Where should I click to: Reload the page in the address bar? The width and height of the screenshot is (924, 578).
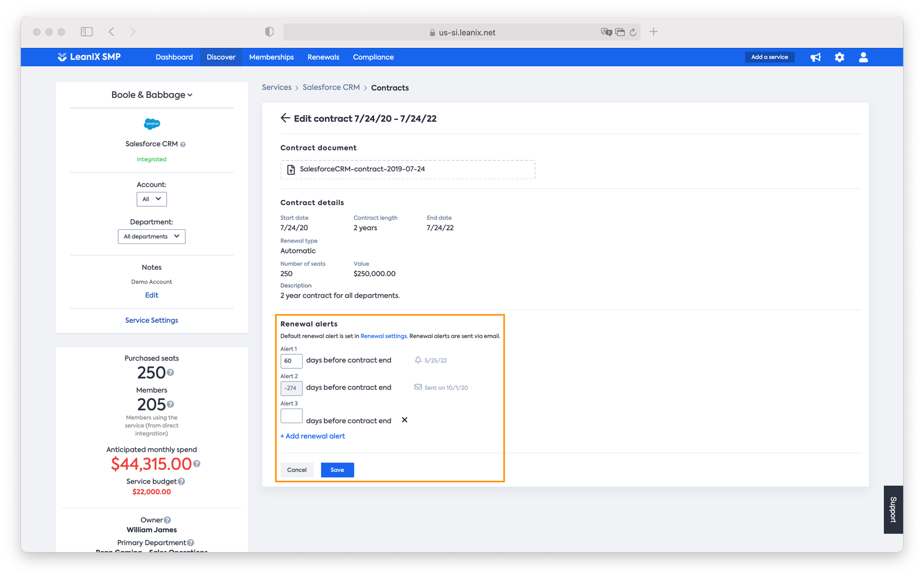coord(633,33)
